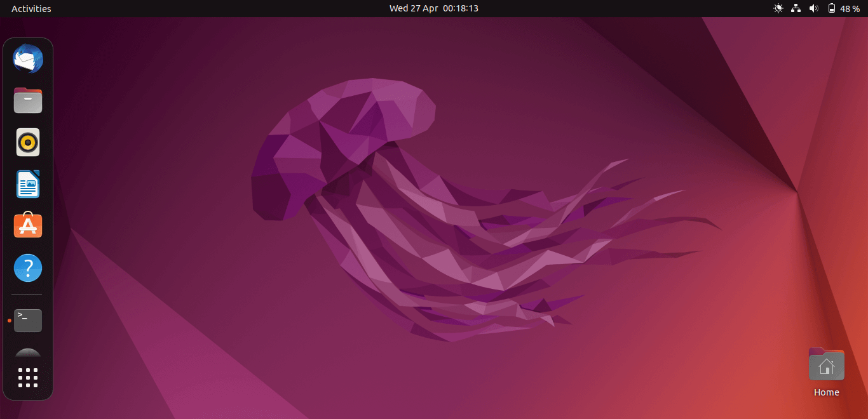
Task: Click the "48 %" battery percentage
Action: 850,9
